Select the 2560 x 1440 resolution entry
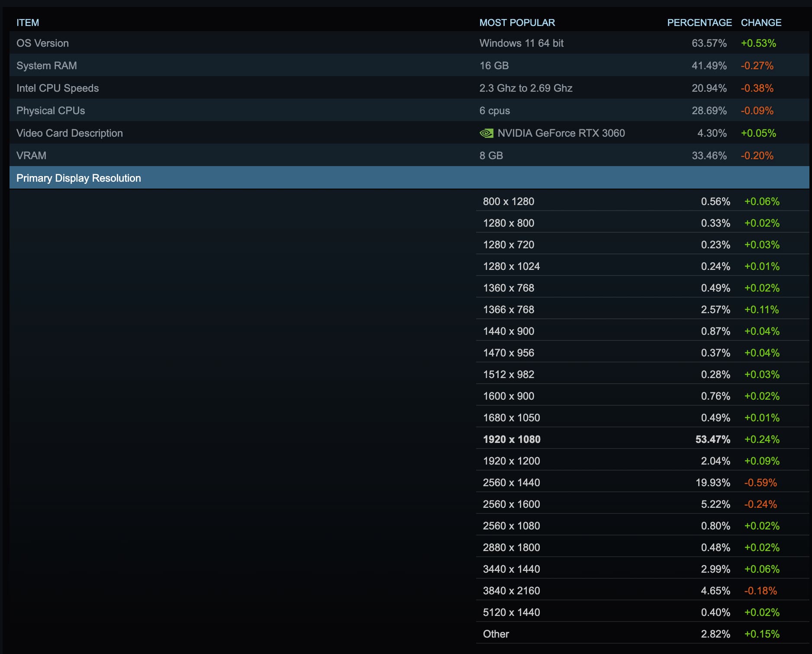This screenshot has width=812, height=654. tap(511, 482)
